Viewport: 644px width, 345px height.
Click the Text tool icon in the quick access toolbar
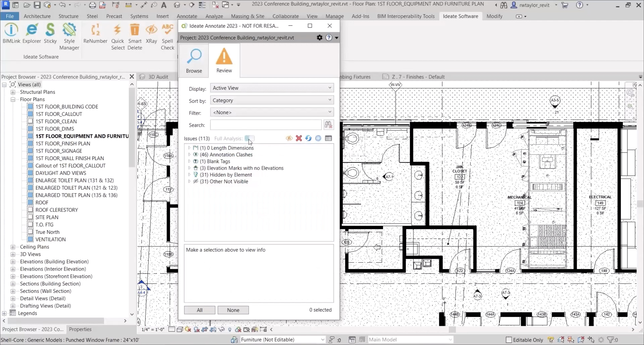click(164, 5)
